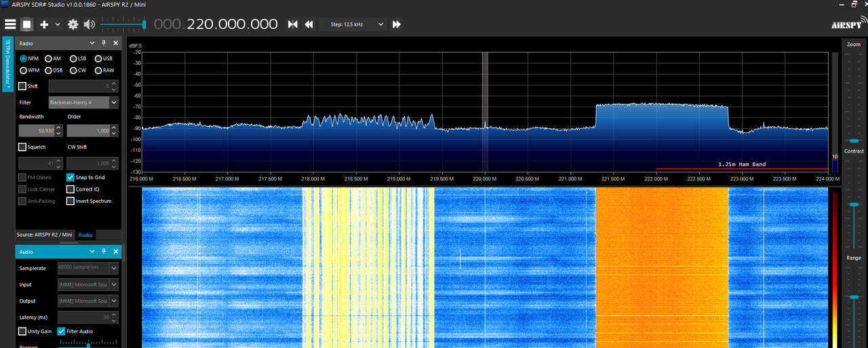The height and width of the screenshot is (348, 868).
Task: Collapse the Audio panel via its chevron
Action: 94,252
